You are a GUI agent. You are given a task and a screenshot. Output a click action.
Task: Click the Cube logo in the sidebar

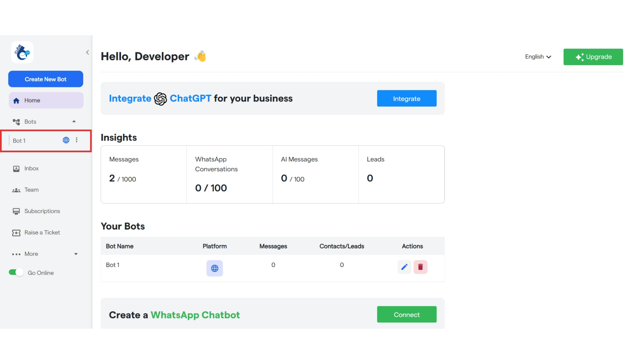coord(22,52)
